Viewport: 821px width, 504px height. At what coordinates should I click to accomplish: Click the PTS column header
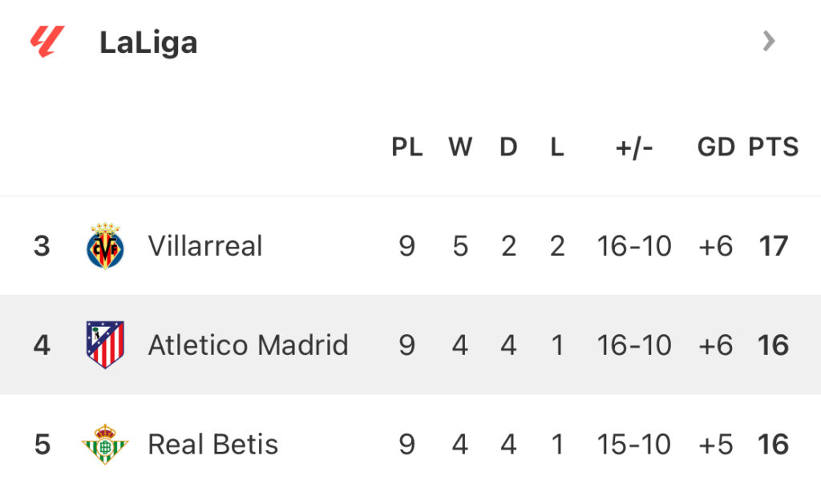(774, 147)
